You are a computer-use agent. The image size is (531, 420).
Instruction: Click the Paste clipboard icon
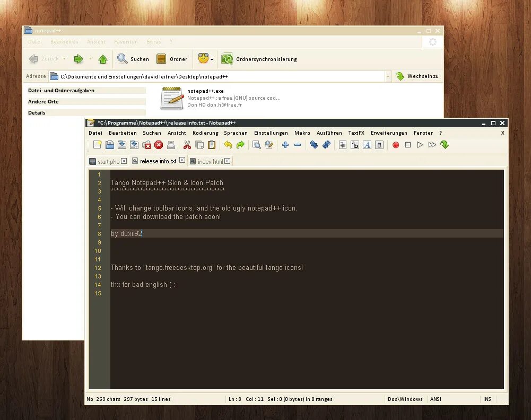point(212,145)
